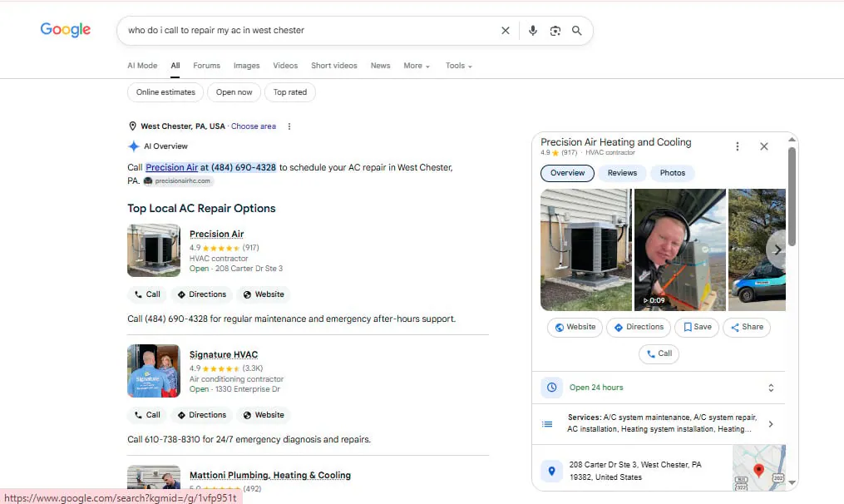Click the services list icon in panel
This screenshot has width=844, height=504.
pos(547,424)
